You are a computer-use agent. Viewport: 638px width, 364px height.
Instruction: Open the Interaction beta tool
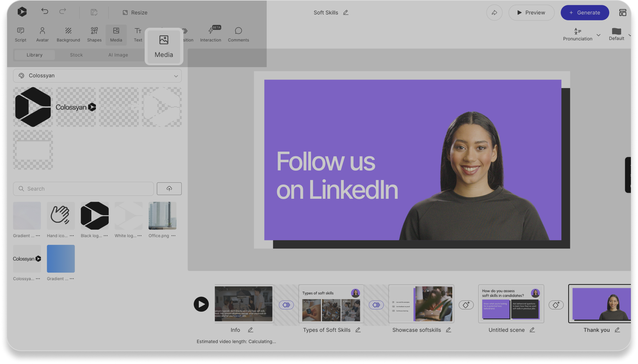pos(211,35)
